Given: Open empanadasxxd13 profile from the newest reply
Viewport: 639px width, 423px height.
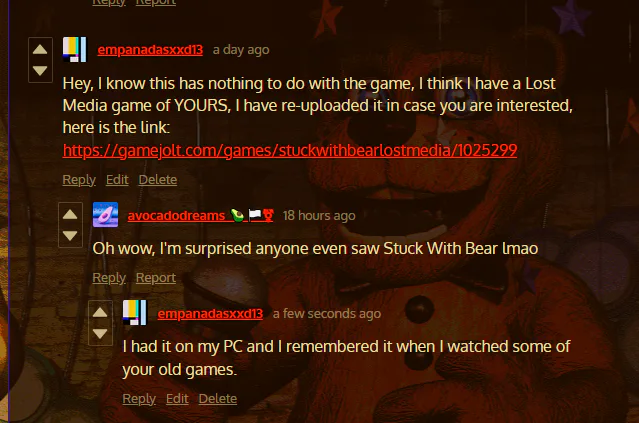Looking at the screenshot, I should [210, 313].
